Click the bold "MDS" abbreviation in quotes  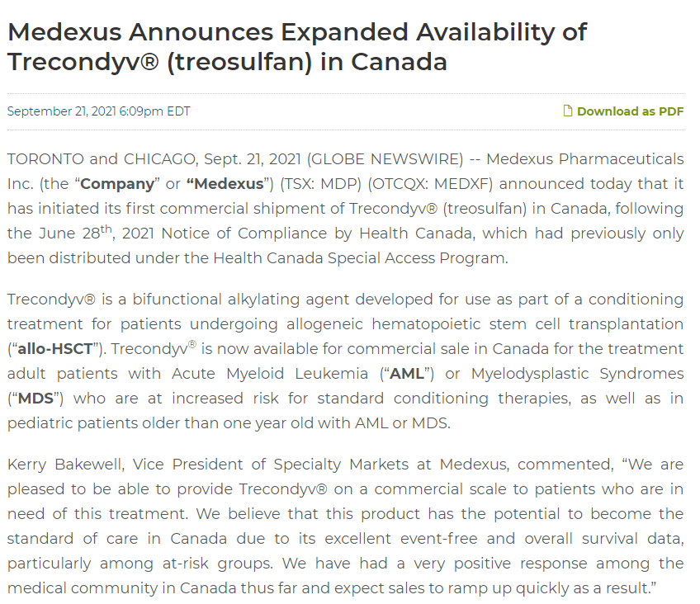[35, 398]
